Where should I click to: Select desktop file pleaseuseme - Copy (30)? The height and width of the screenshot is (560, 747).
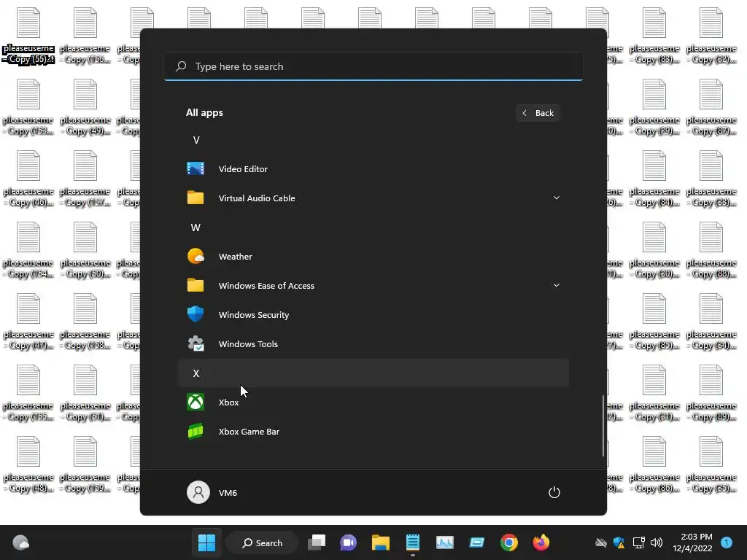pos(654,251)
